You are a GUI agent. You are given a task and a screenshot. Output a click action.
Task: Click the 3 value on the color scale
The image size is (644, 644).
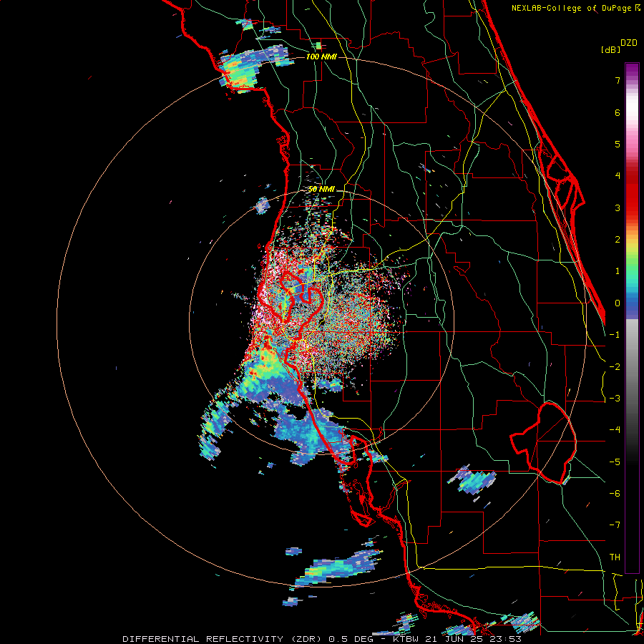(618, 208)
